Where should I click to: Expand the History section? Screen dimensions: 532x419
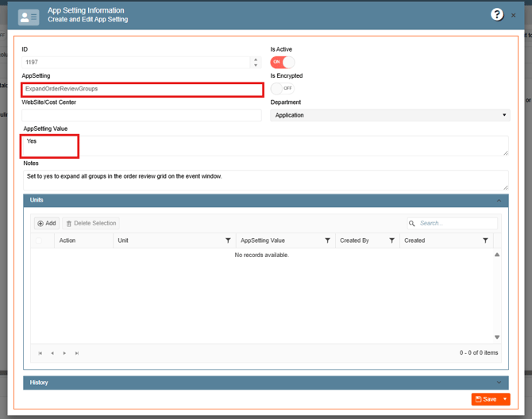coord(499,382)
